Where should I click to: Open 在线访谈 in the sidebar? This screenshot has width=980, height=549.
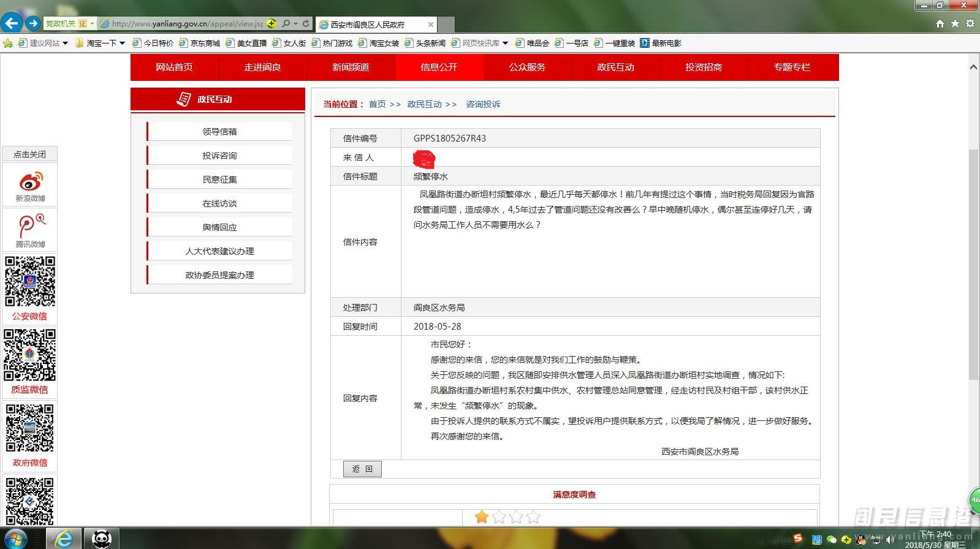(219, 203)
